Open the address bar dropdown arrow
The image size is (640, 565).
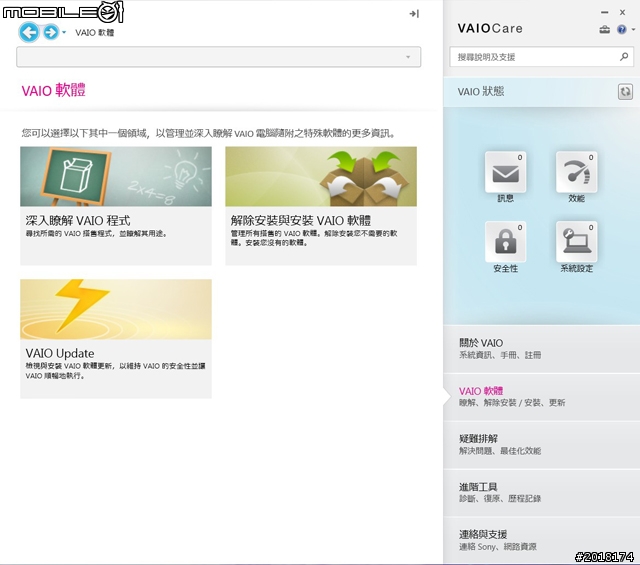click(x=408, y=57)
